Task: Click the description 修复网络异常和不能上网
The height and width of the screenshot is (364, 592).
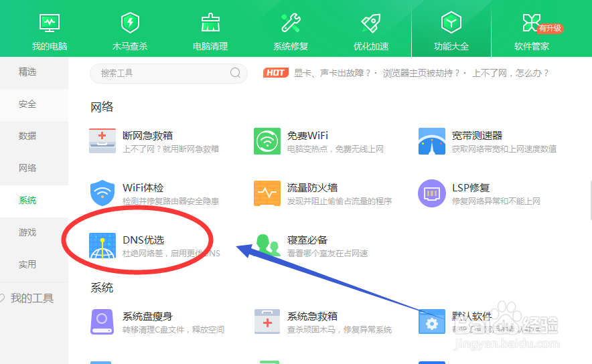Action: [x=496, y=201]
